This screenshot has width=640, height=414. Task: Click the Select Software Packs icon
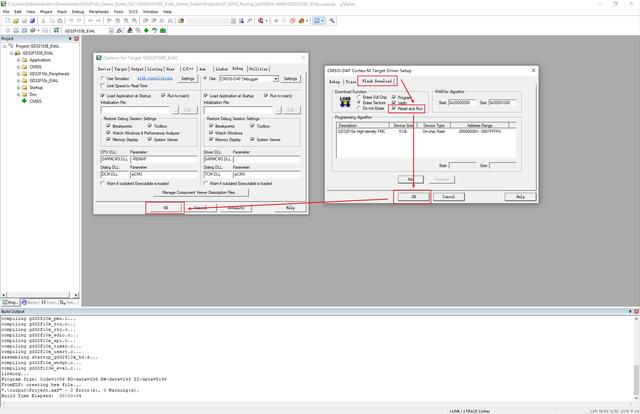pyautogui.click(x=154, y=30)
